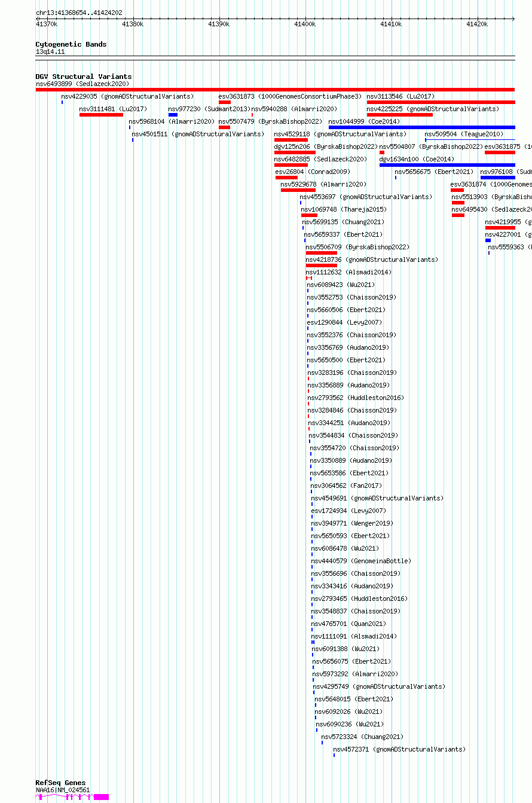Image resolution: width=532 pixels, height=803 pixels.
Task: Click nsv4572371 (gnomADStructuralVariants) label
Action: [399, 749]
